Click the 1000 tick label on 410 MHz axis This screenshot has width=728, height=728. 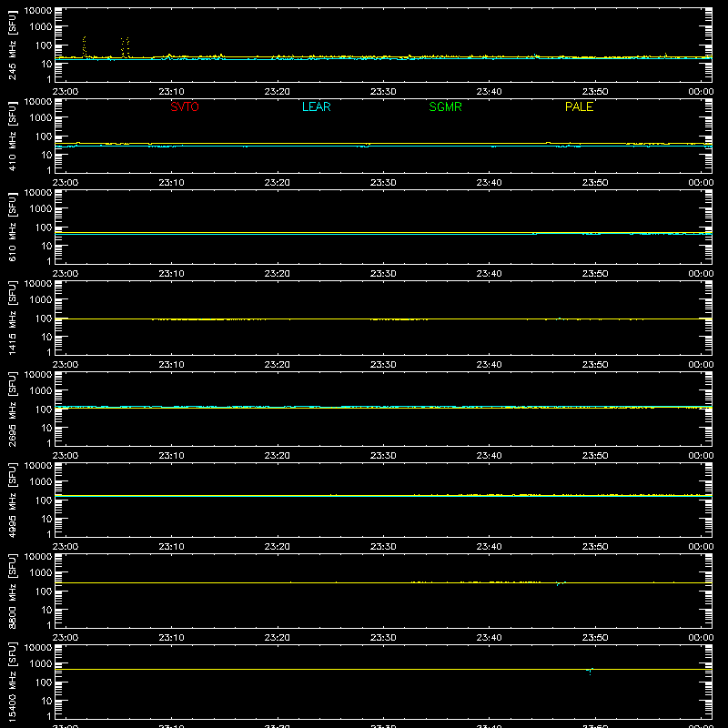pyautogui.click(x=41, y=118)
